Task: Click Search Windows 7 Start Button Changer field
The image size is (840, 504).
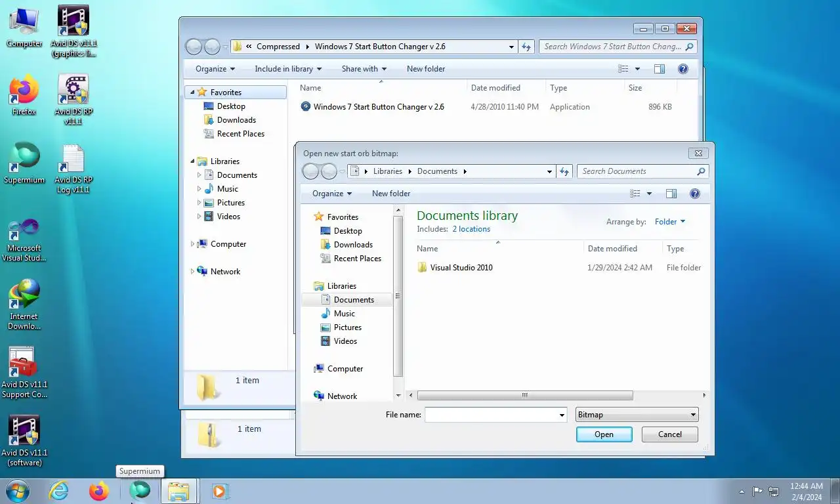Action: (x=612, y=47)
